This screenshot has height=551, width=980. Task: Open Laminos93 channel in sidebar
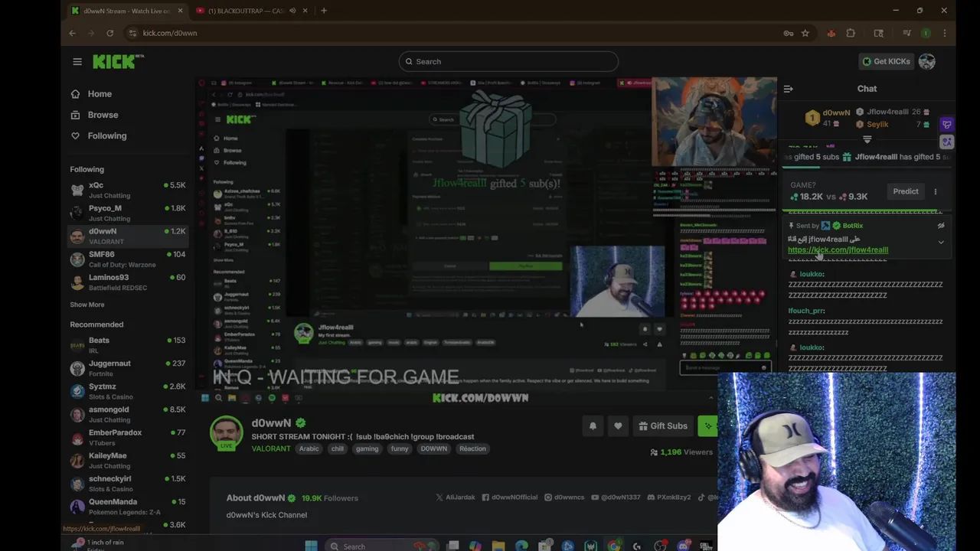coord(128,282)
